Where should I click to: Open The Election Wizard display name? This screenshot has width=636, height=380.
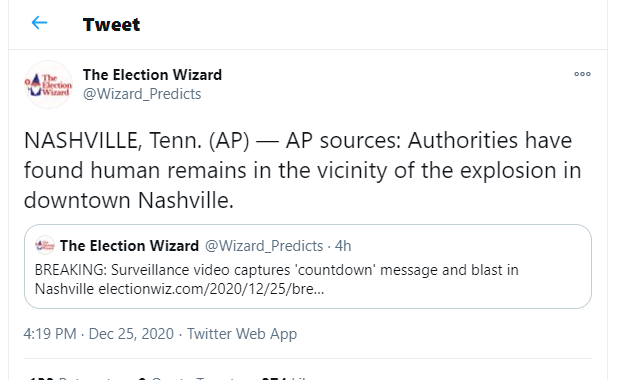pyautogui.click(x=152, y=75)
